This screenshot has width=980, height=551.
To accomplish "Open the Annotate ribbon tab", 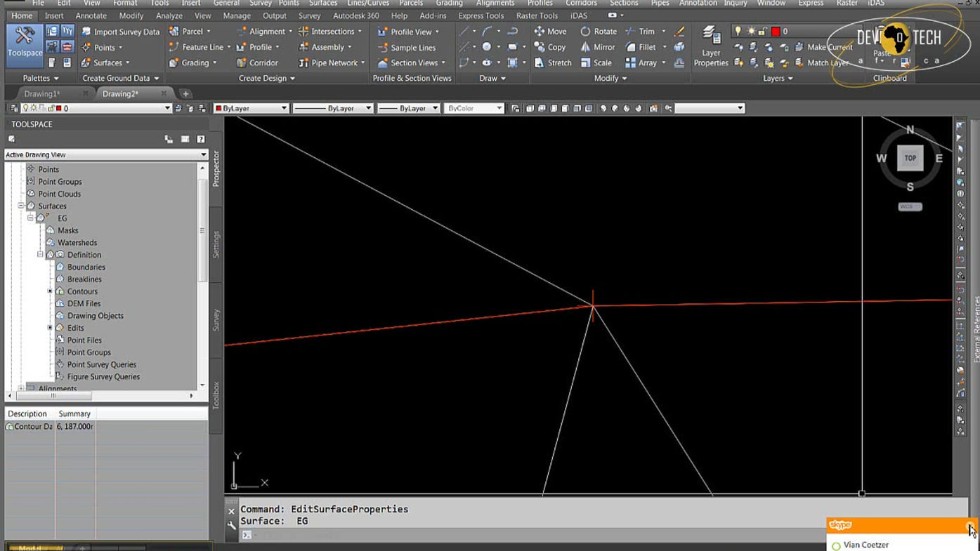I will tap(91, 16).
